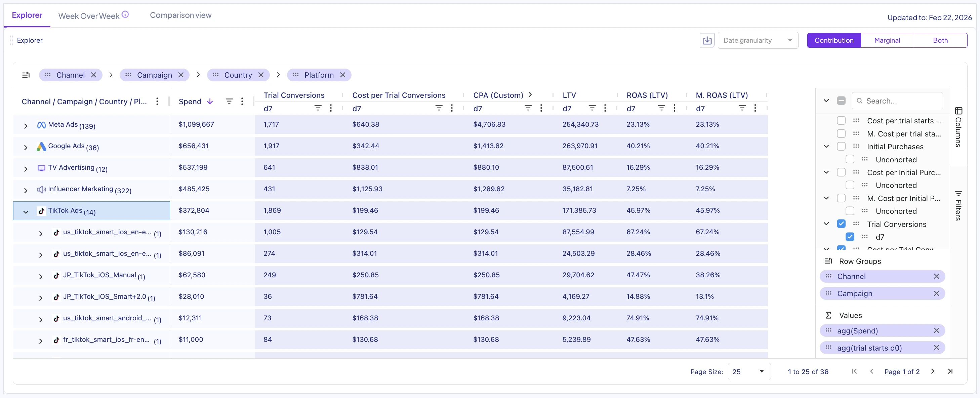Open the kebab menu on the Spend column
This screenshot has height=398, width=980.
pos(242,101)
